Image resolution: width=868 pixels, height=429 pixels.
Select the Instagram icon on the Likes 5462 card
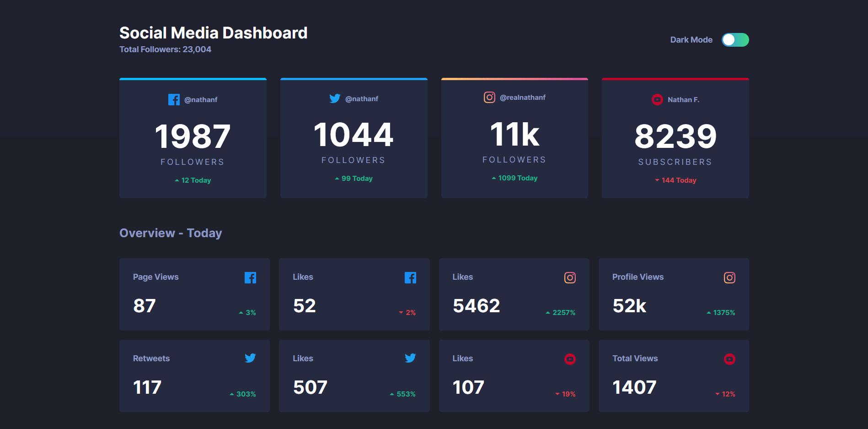(x=570, y=277)
